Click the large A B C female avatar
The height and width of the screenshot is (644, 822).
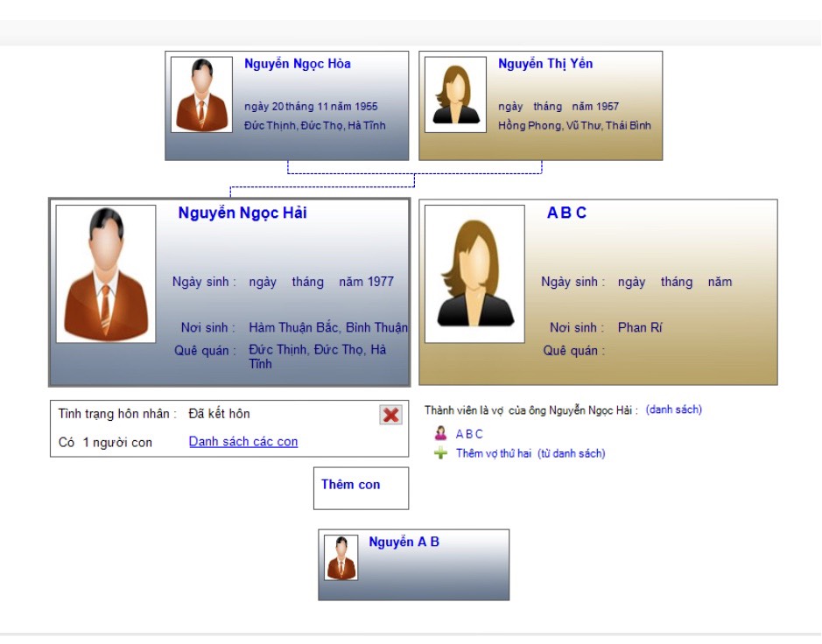[475, 274]
